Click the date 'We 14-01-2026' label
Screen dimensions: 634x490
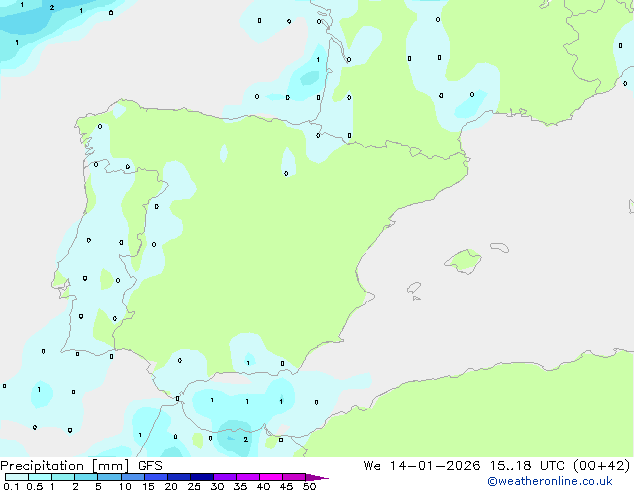pyautogui.click(x=422, y=466)
